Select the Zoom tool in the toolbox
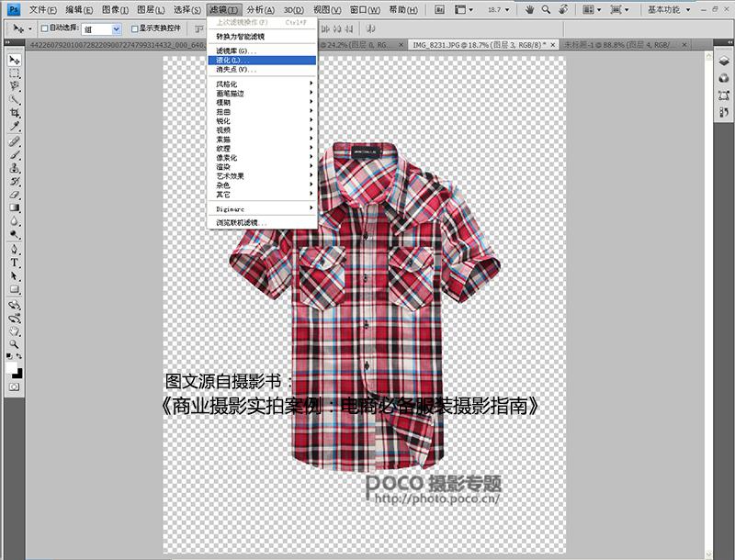The height and width of the screenshot is (560, 735). (12, 343)
